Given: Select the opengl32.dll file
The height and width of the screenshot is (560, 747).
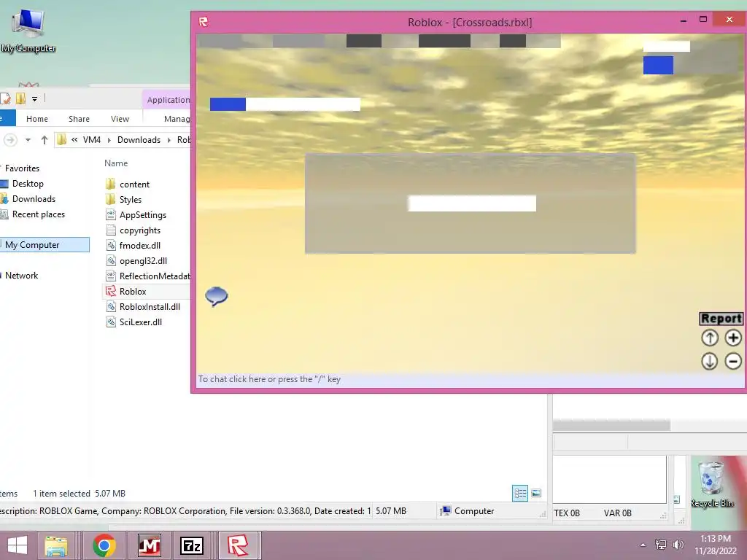Looking at the screenshot, I should point(143,260).
